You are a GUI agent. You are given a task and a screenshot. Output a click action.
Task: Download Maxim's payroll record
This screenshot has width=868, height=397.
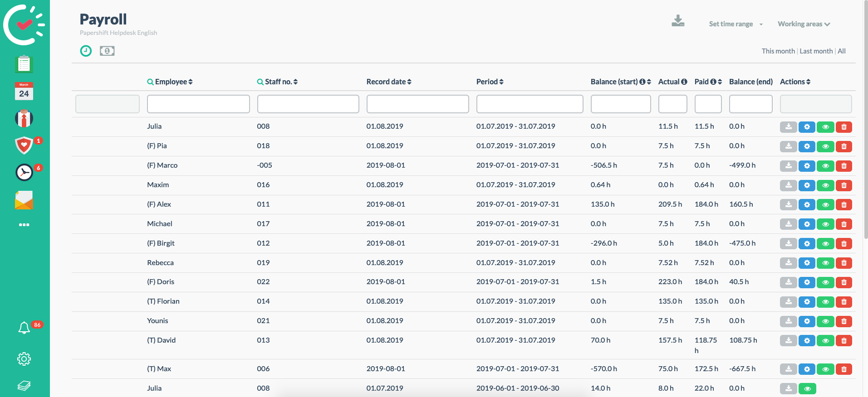click(789, 185)
